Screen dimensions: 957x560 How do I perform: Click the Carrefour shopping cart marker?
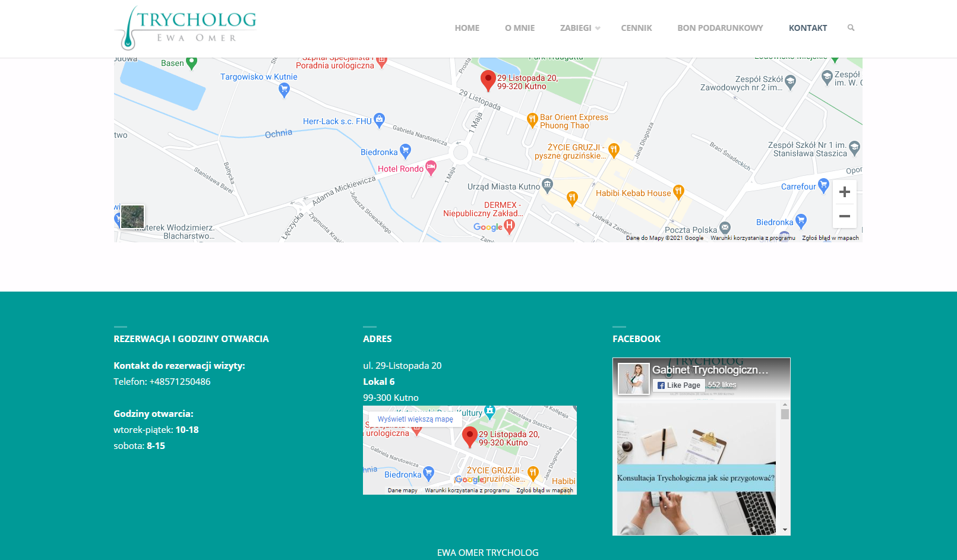pyautogui.click(x=823, y=185)
